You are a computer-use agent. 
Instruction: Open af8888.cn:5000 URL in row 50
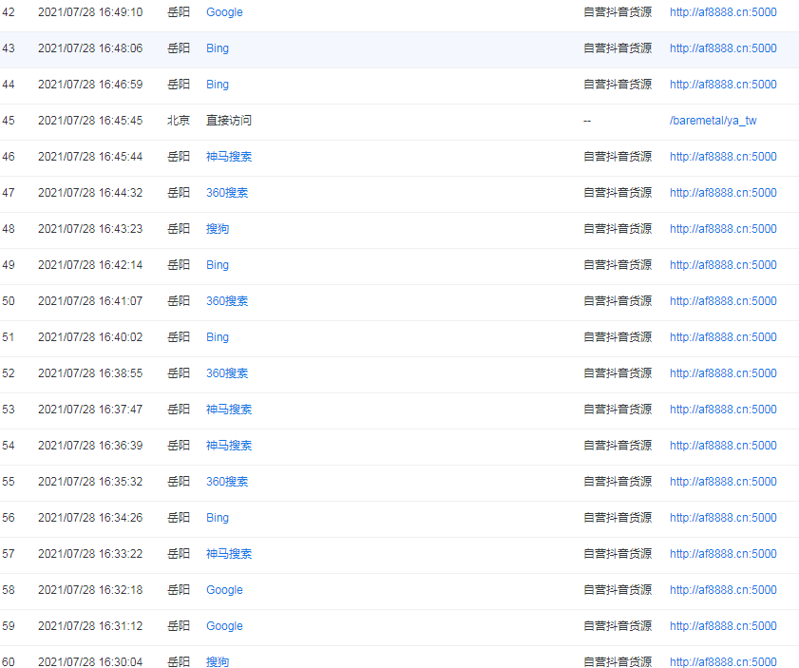(723, 301)
